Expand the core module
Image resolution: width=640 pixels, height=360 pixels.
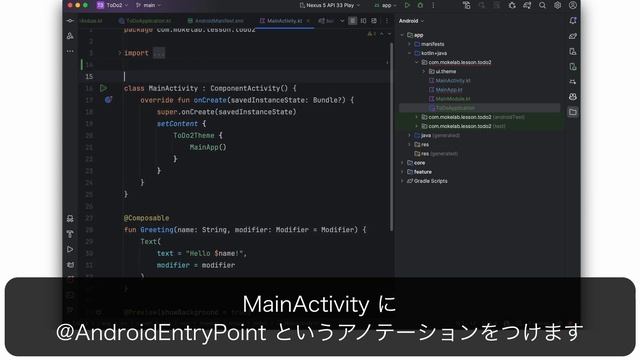pyautogui.click(x=402, y=163)
